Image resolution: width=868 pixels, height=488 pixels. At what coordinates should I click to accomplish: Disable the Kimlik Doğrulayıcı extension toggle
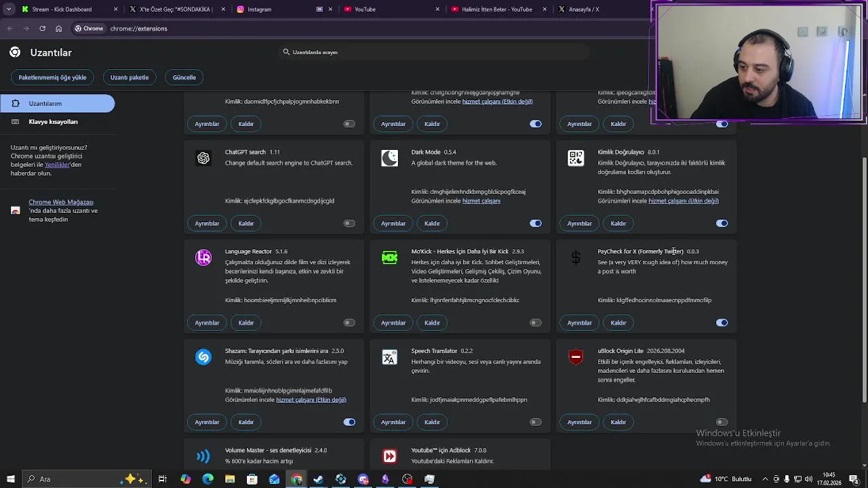tap(722, 223)
